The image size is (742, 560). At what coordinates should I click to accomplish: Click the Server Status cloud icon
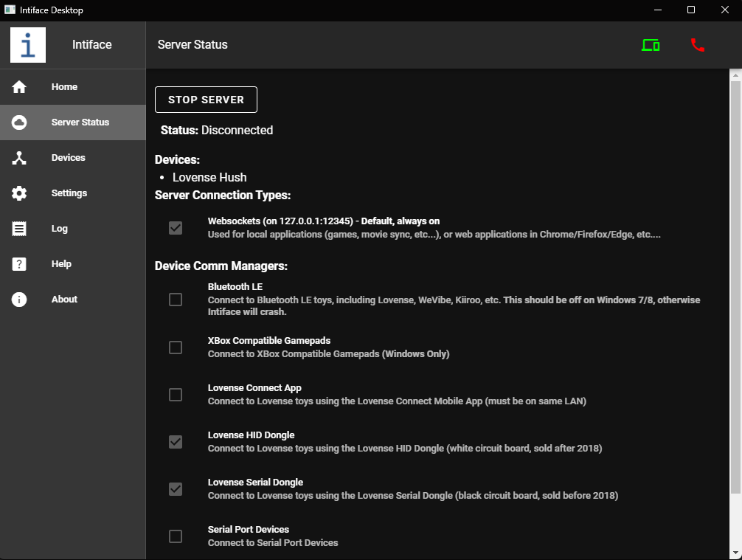click(19, 122)
